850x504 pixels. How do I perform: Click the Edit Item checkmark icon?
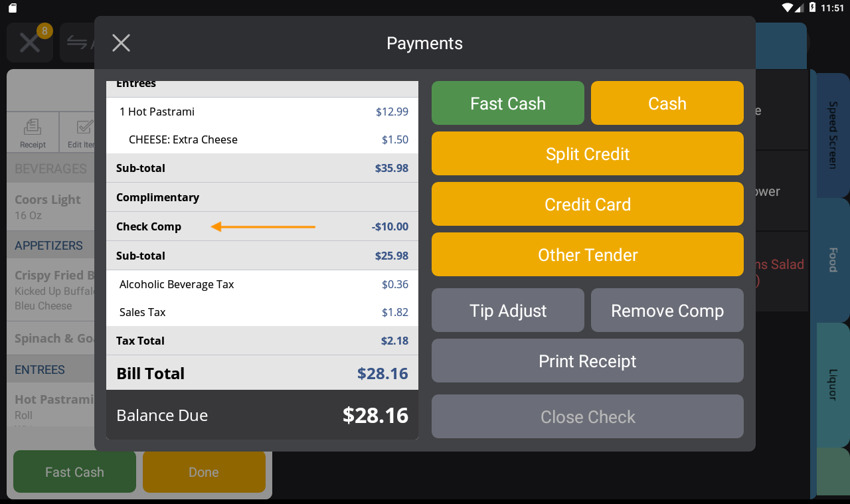(84, 127)
